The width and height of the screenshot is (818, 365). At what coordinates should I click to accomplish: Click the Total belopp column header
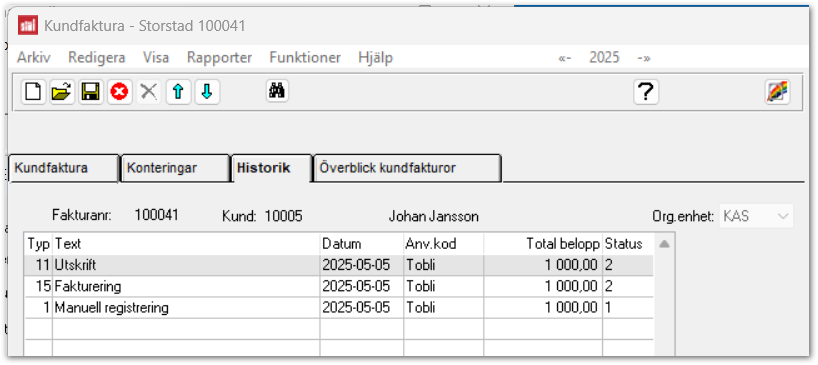pyautogui.click(x=543, y=244)
